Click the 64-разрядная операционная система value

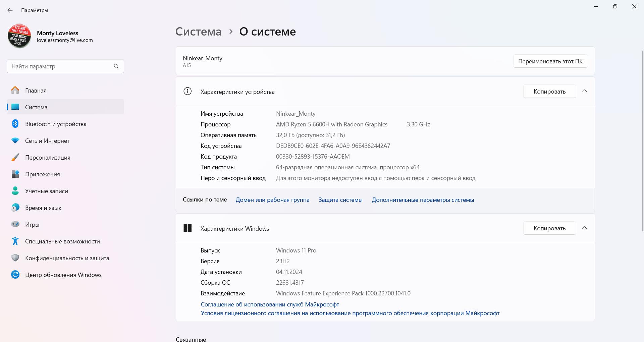(348, 167)
